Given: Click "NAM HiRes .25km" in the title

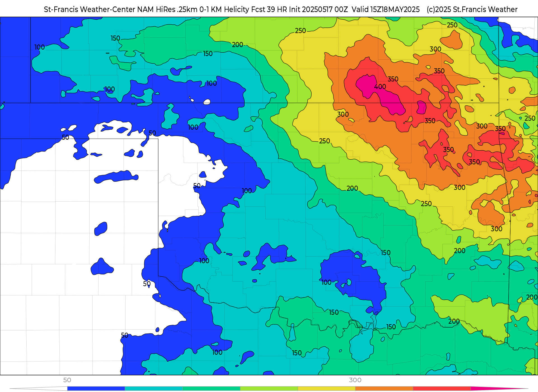Looking at the screenshot, I should [167, 10].
